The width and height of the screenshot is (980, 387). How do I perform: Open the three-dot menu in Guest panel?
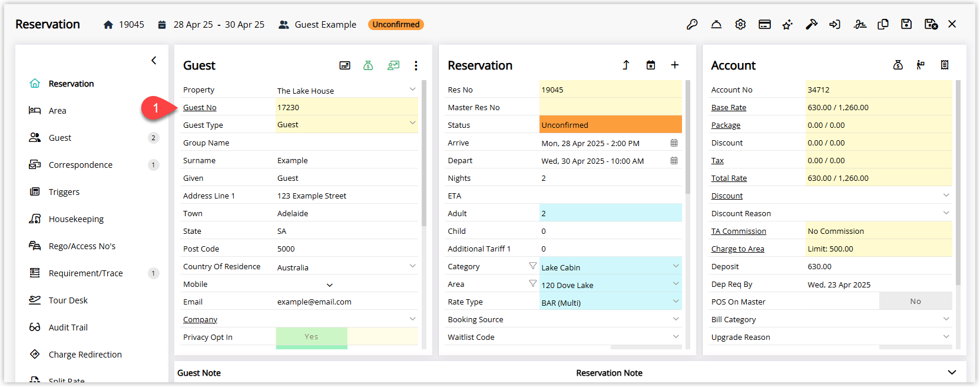pyautogui.click(x=416, y=65)
